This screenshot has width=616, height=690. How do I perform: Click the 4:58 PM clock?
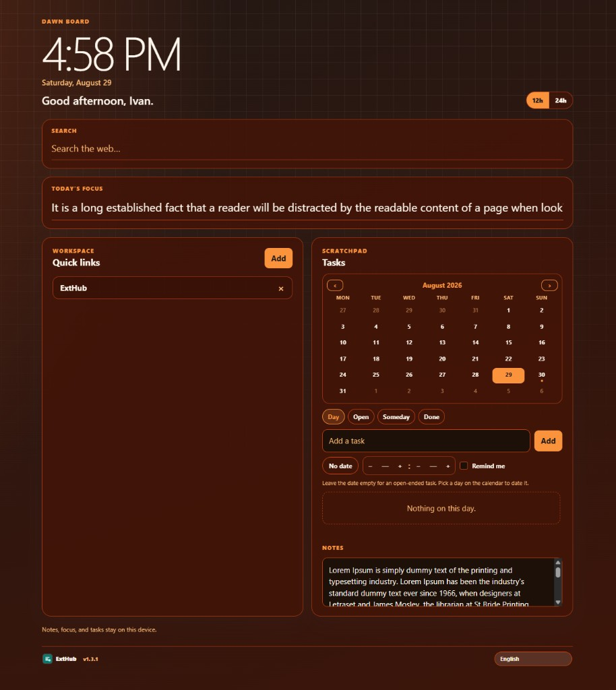pos(111,54)
